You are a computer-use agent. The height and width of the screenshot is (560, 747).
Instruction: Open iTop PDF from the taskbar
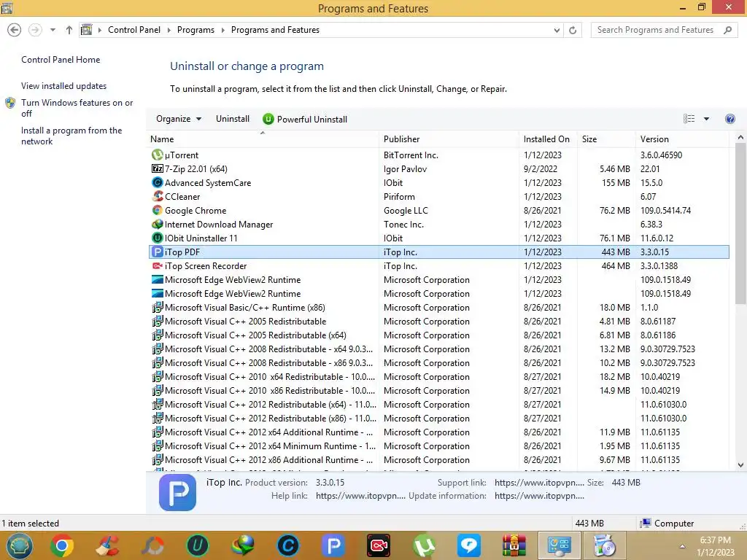point(333,545)
